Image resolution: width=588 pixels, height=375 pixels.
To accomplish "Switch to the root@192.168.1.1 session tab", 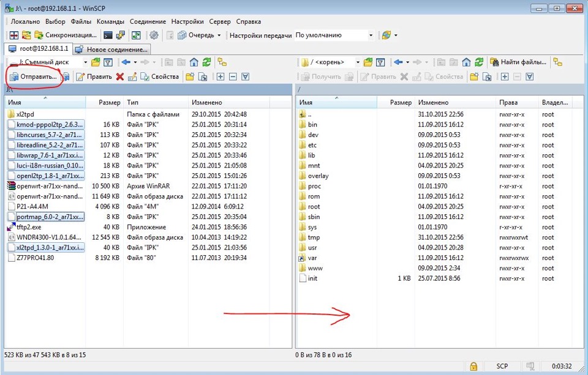I will 38,49.
